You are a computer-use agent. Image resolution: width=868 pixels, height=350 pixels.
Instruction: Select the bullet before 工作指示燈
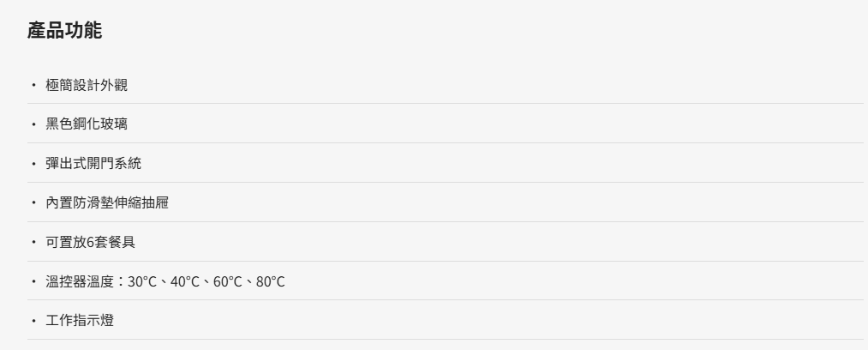point(33,320)
